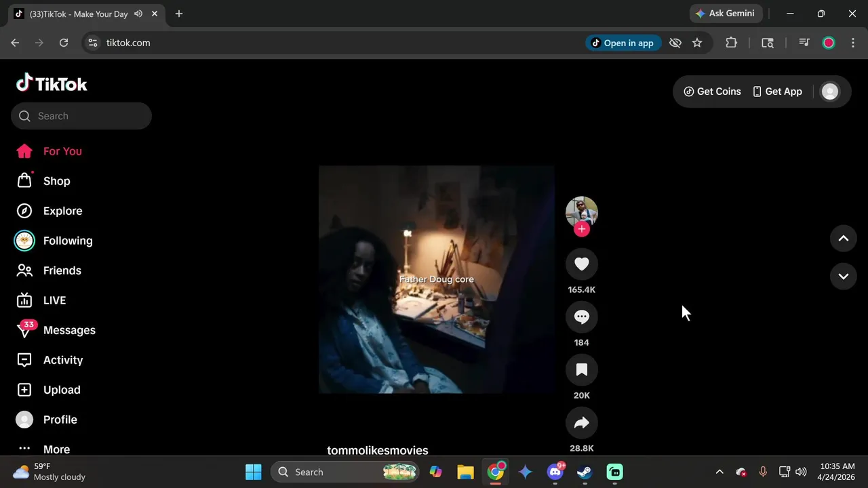
Task: Go to previous video with up arrow
Action: (844, 239)
